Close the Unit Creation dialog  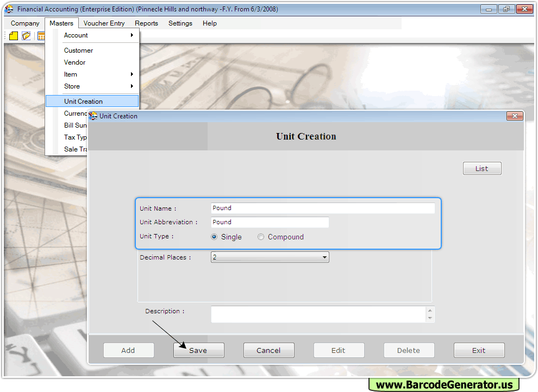coord(515,116)
